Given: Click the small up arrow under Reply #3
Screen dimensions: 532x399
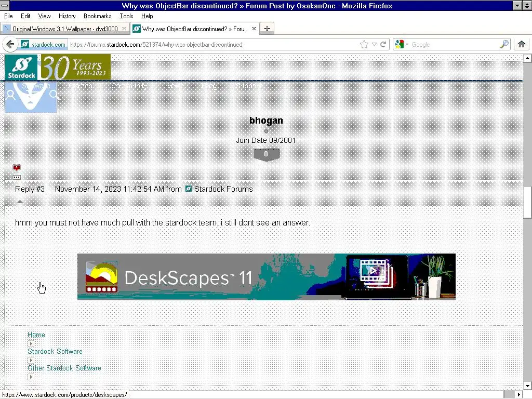Looking at the screenshot, I should (x=20, y=202).
